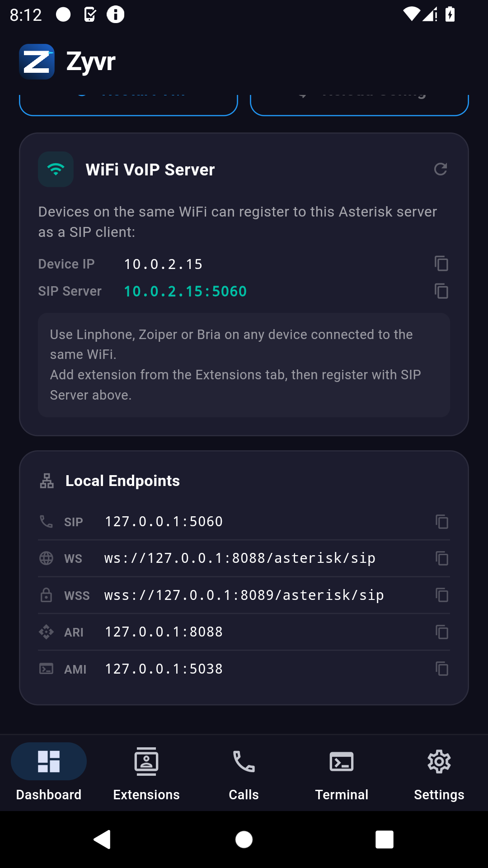
Task: Copy the Device IP address
Action: [441, 264]
